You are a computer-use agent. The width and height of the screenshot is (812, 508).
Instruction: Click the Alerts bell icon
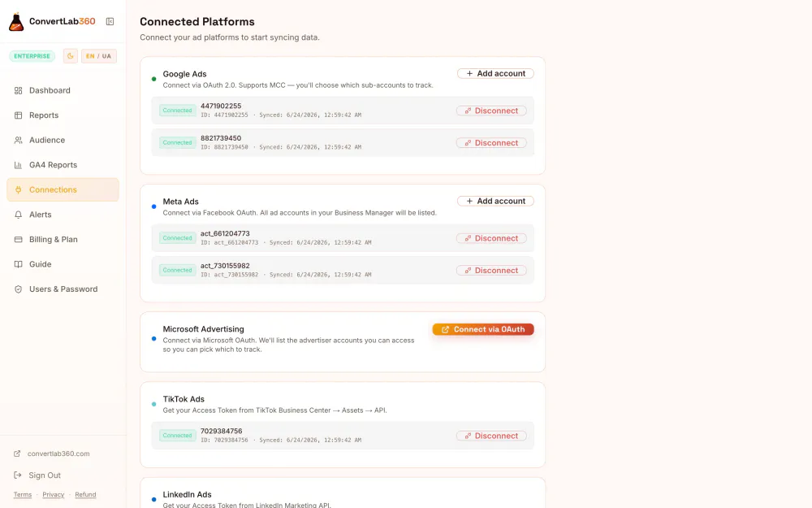point(18,215)
